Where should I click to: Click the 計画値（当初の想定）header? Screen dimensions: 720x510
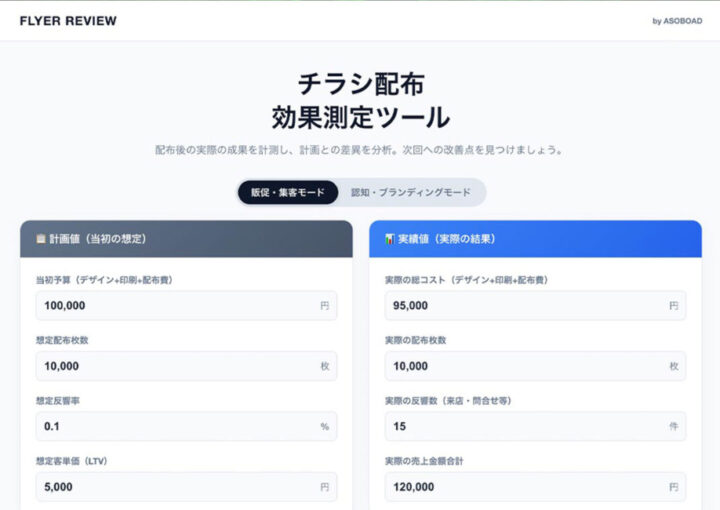coord(186,239)
